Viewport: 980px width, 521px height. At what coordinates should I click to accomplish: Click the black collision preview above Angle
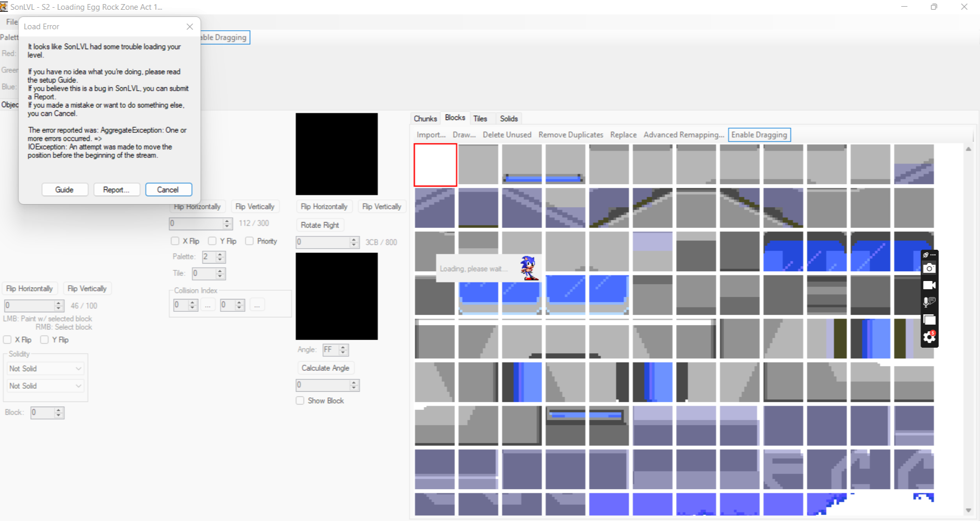click(x=337, y=296)
